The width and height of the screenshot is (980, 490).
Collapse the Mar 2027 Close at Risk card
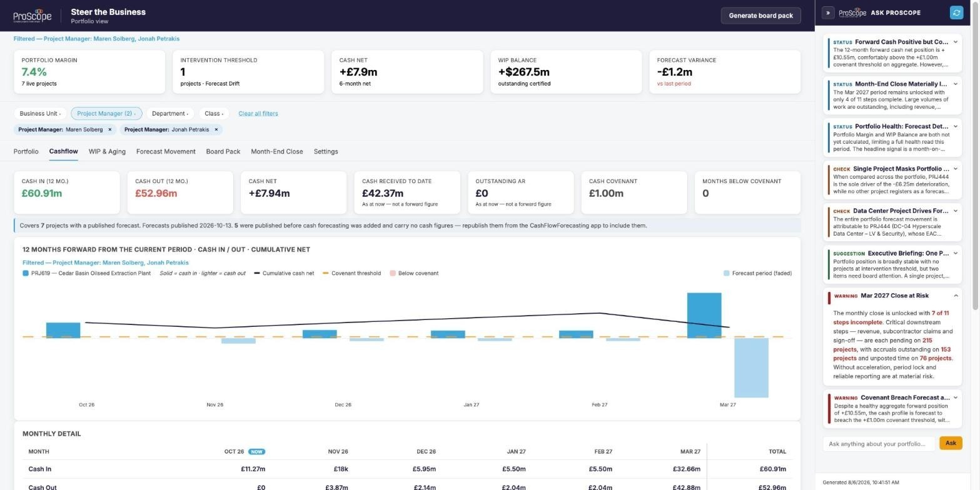[956, 296]
